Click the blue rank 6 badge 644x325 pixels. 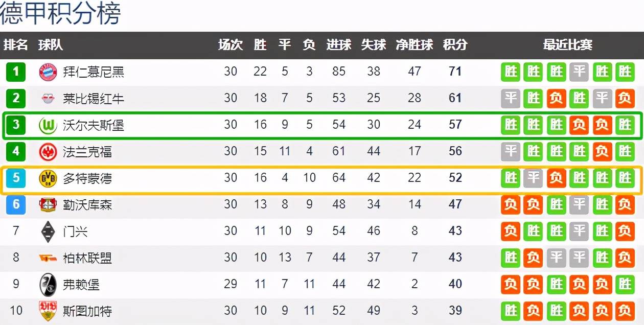pos(16,204)
